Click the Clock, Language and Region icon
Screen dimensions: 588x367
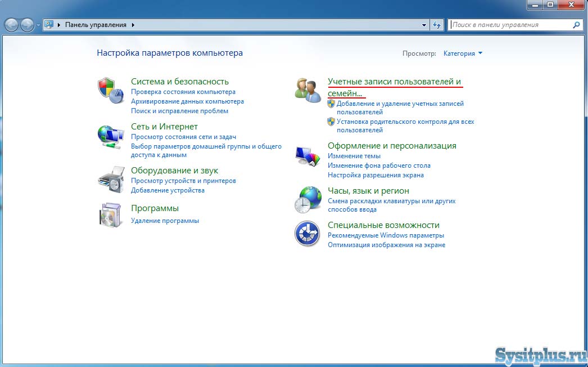(307, 200)
